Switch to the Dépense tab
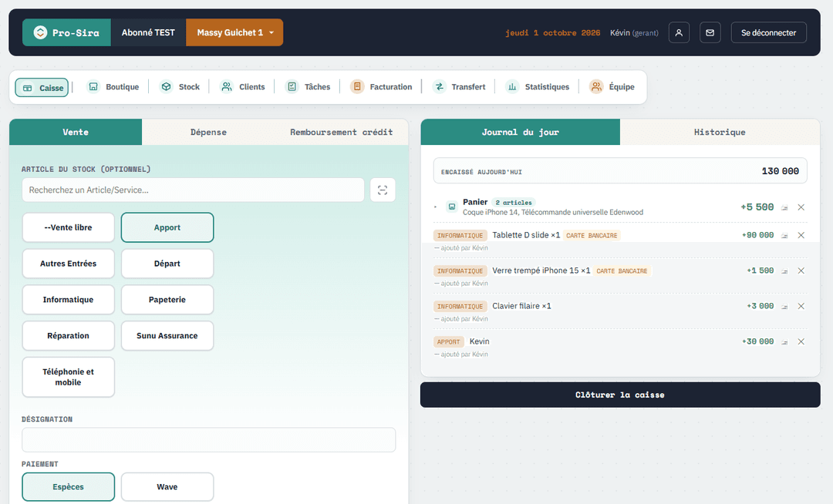Viewport: 833px width, 504px height. click(x=208, y=132)
